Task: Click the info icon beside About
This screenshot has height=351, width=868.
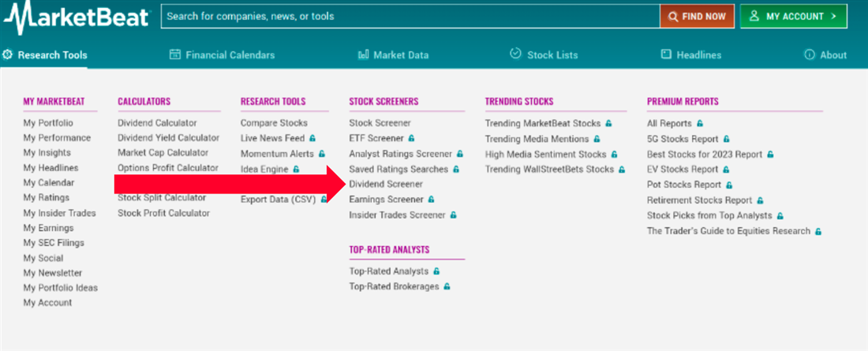Action: (x=810, y=54)
